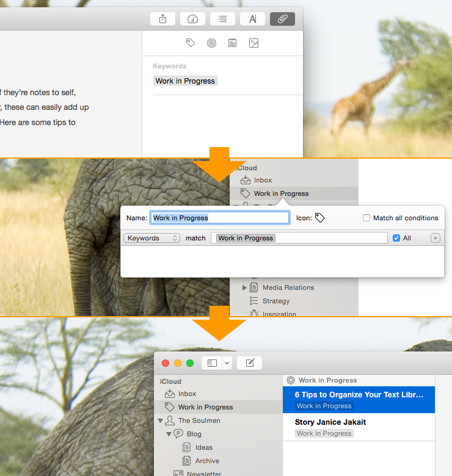Click the Strategy list icon

253,301
